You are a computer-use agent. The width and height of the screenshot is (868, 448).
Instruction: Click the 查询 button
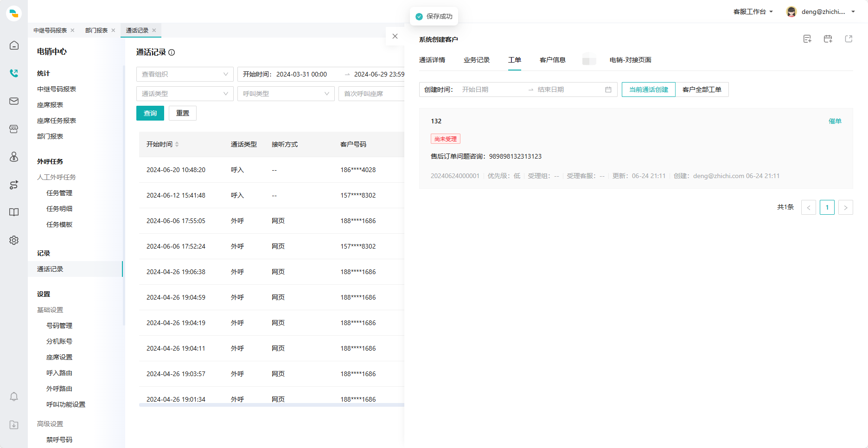coord(150,113)
